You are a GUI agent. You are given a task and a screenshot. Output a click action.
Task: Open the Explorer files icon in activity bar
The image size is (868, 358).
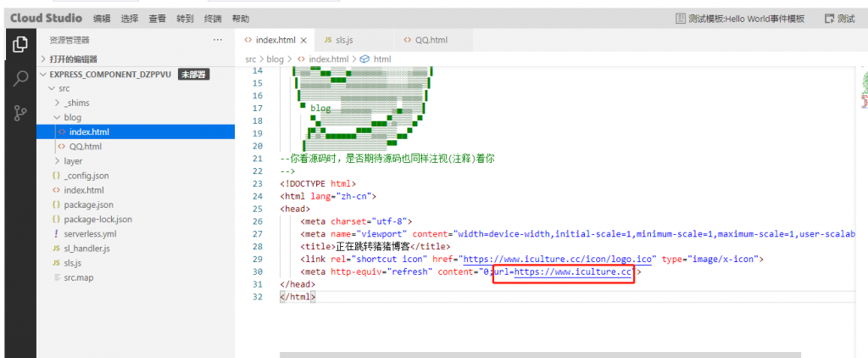pos(20,44)
